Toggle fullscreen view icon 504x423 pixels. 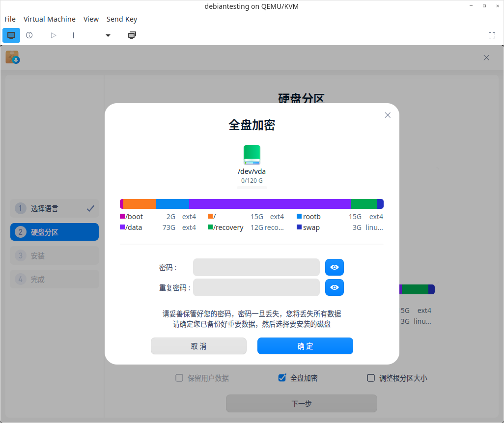tap(492, 35)
